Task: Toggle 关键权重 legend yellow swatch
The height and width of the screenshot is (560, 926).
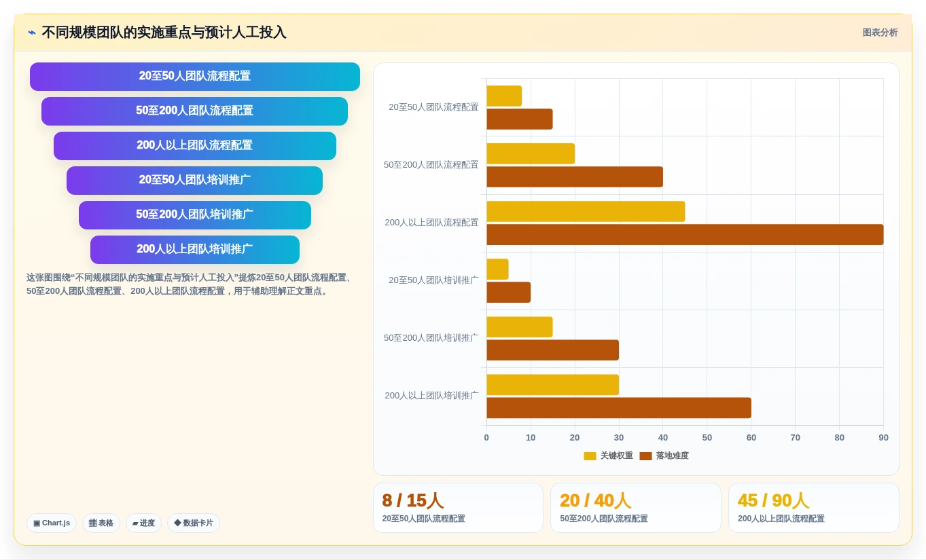Action: pyautogui.click(x=590, y=456)
